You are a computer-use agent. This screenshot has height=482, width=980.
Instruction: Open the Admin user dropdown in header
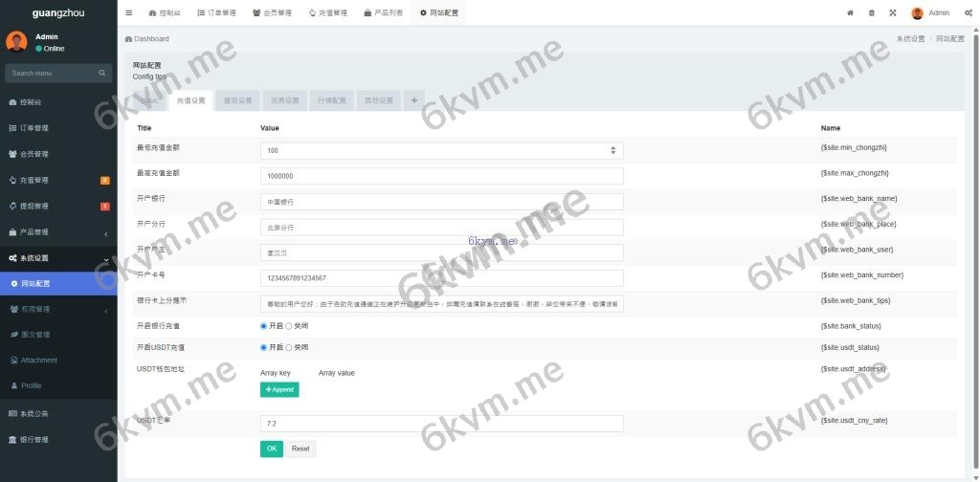[x=930, y=12]
